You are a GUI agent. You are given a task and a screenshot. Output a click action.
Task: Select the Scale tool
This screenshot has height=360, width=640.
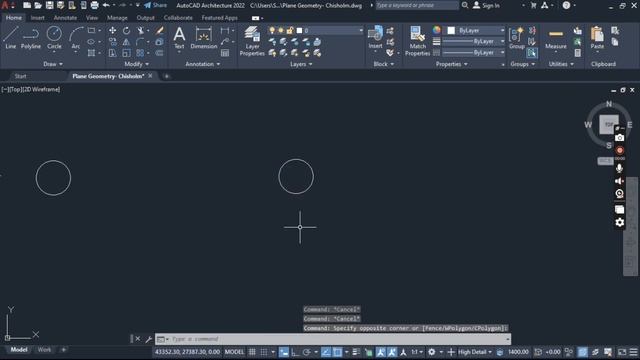click(x=127, y=53)
